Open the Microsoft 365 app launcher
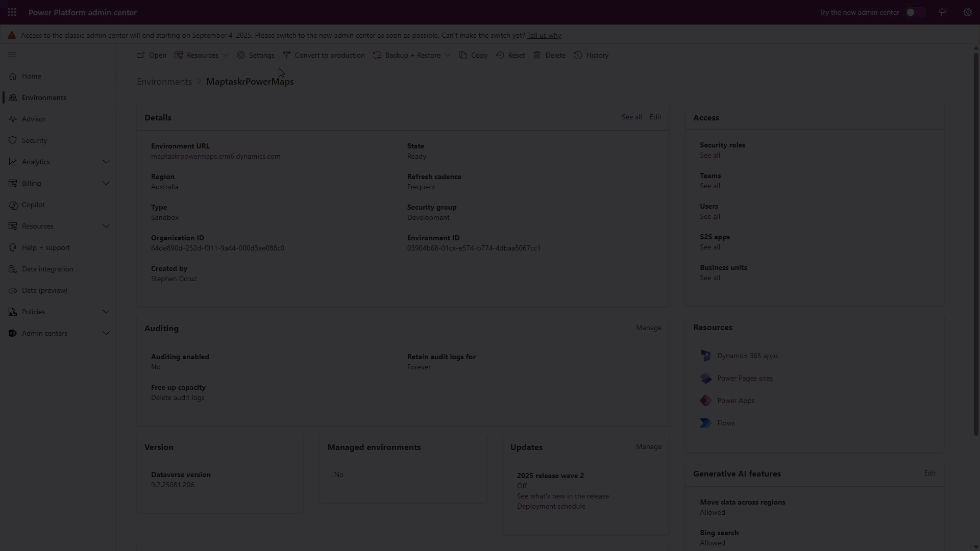Screen dimensions: 980x551 pyautogui.click(x=12, y=12)
